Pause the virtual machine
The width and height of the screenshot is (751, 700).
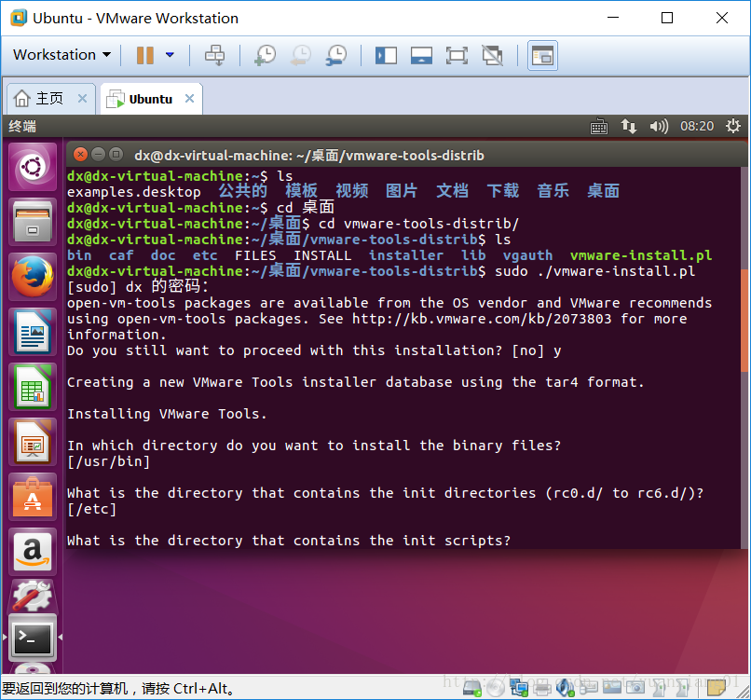[x=145, y=55]
